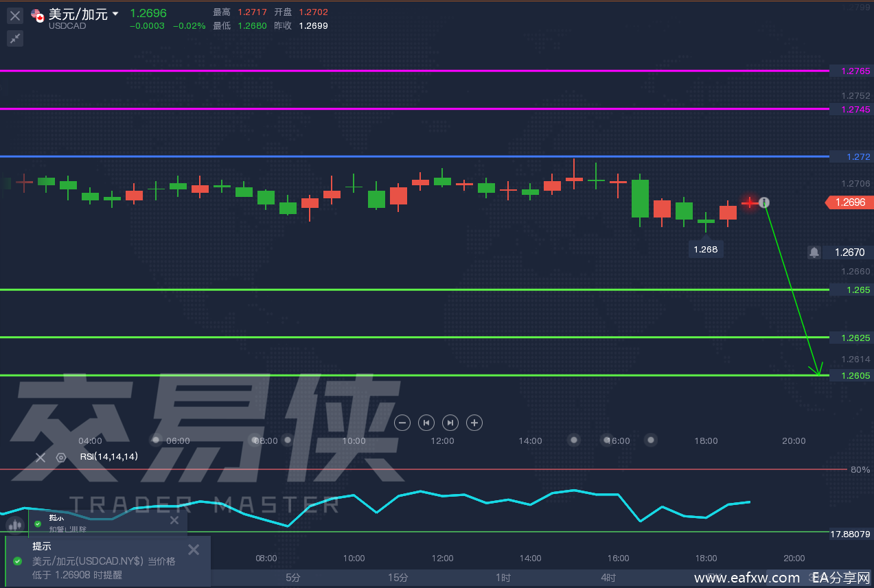The width and height of the screenshot is (874, 588).
Task: Click the chart type candlestick icon
Action: pos(14,525)
